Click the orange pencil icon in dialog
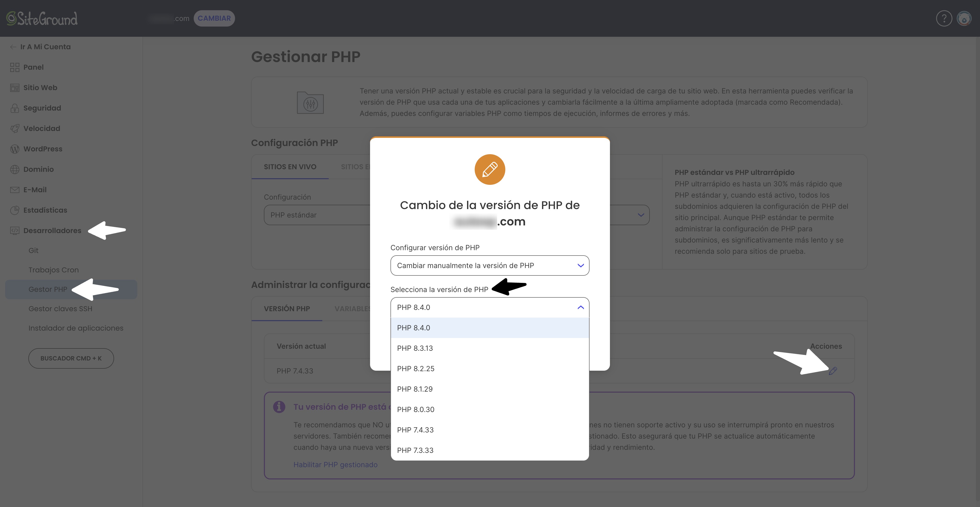 (x=490, y=169)
